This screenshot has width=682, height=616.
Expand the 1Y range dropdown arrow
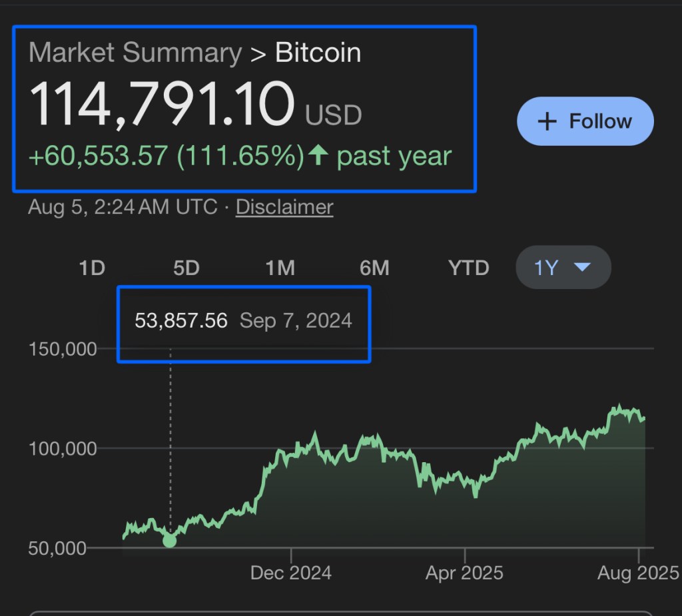[582, 268]
